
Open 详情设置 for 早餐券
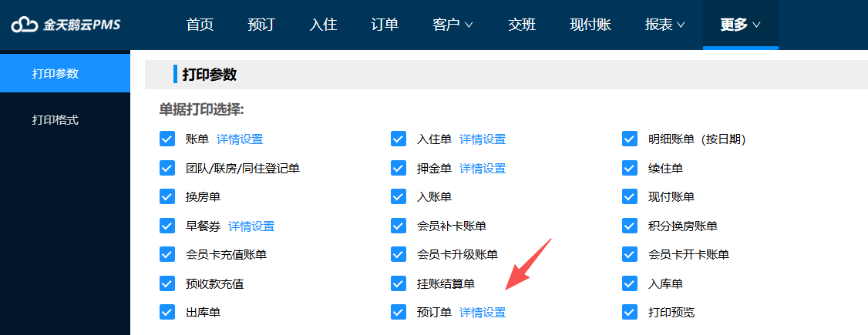[x=251, y=226]
